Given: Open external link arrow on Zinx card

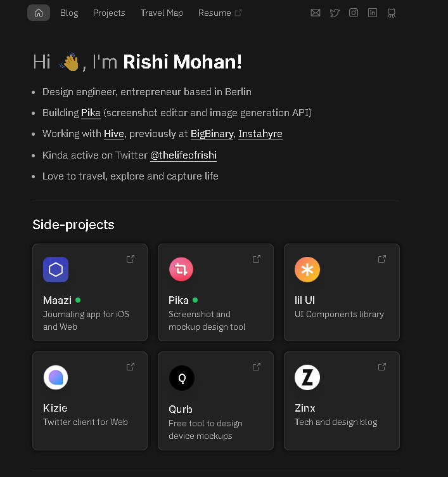Looking at the screenshot, I should point(382,367).
